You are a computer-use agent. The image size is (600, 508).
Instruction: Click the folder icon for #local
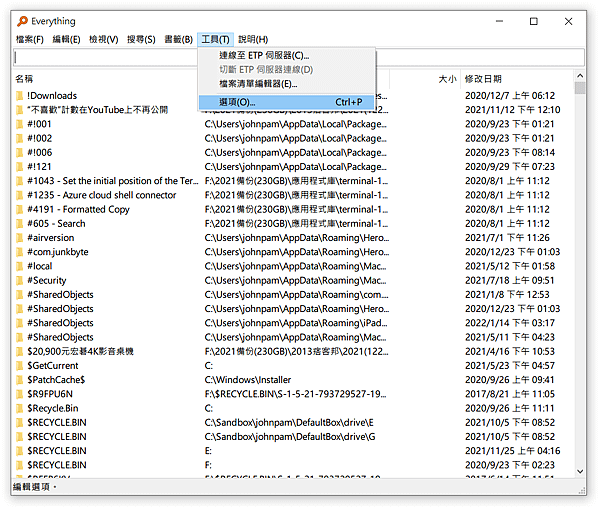(20, 266)
